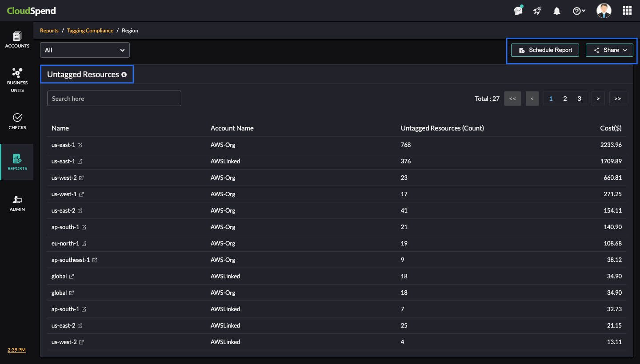Click the notifications bell icon
The height and width of the screenshot is (364, 640).
point(556,11)
